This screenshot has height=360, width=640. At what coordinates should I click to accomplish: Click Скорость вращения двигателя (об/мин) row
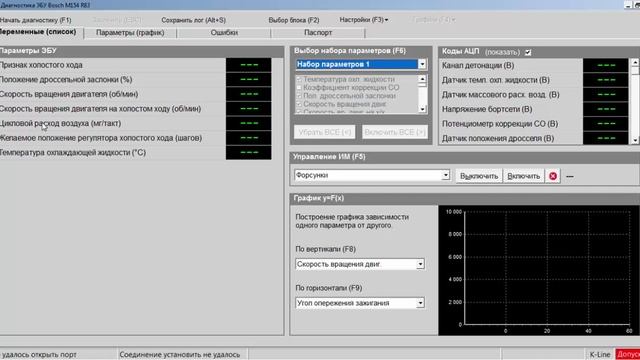[x=136, y=94]
